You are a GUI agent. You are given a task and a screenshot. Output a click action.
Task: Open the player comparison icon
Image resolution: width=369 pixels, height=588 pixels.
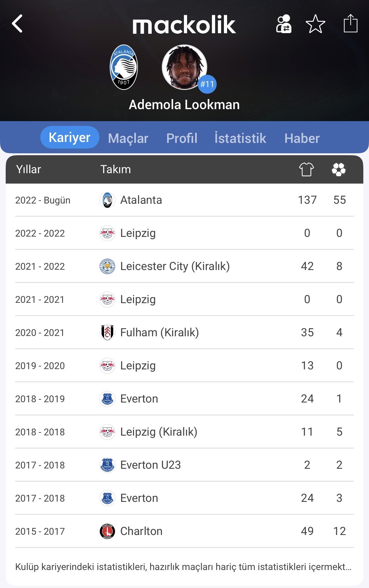pos(284,24)
